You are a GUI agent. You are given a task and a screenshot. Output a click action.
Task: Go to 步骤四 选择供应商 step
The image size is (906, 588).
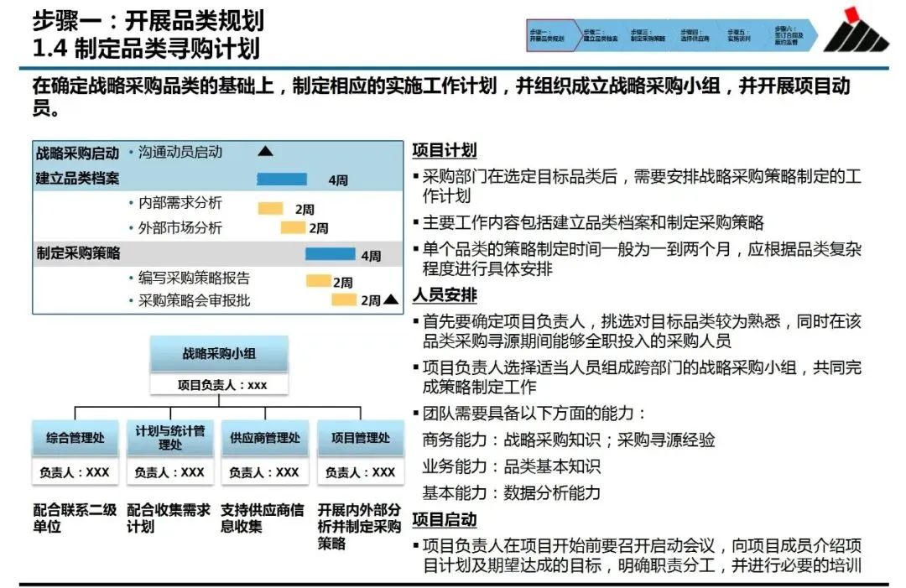point(695,35)
